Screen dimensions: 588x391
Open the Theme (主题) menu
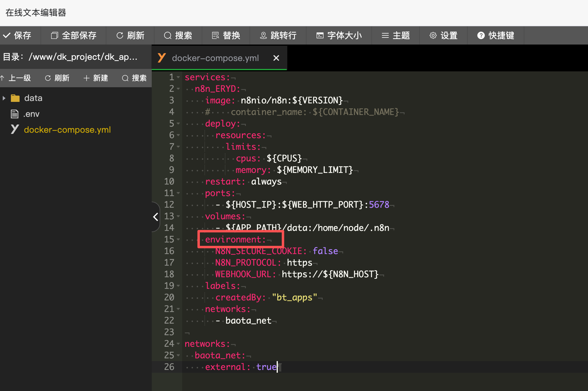pyautogui.click(x=385, y=36)
